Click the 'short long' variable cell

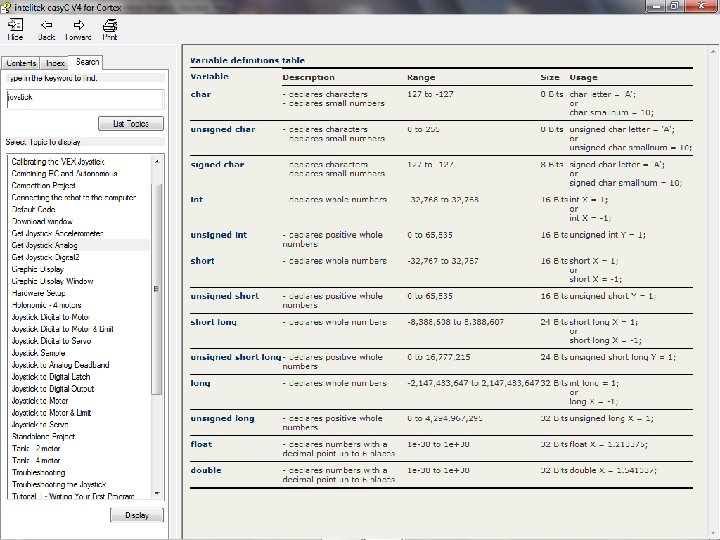coord(214,322)
